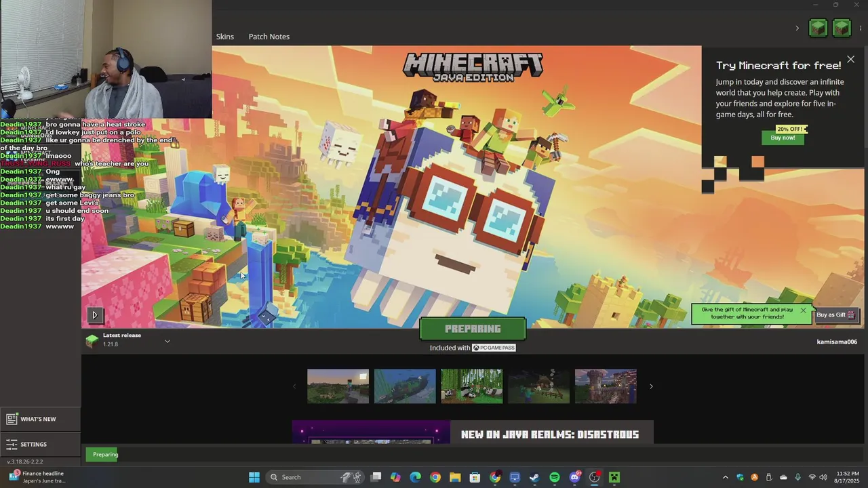Select the shipwreck underwater thumbnail
This screenshot has width=868, height=488.
(405, 386)
